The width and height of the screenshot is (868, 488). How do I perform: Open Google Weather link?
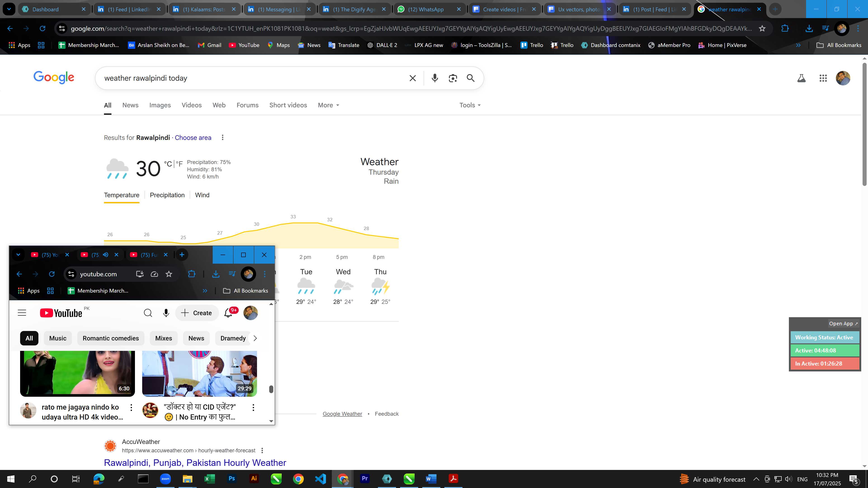click(342, 414)
